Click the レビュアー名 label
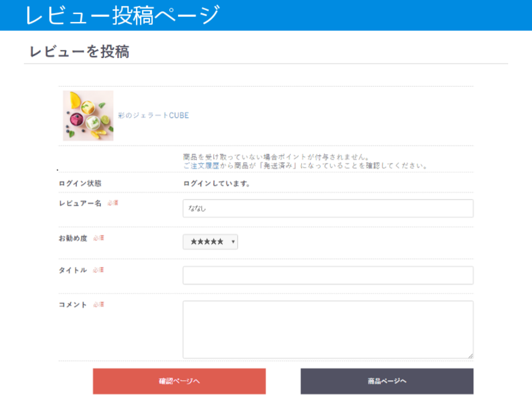The image size is (532, 413). [x=80, y=203]
